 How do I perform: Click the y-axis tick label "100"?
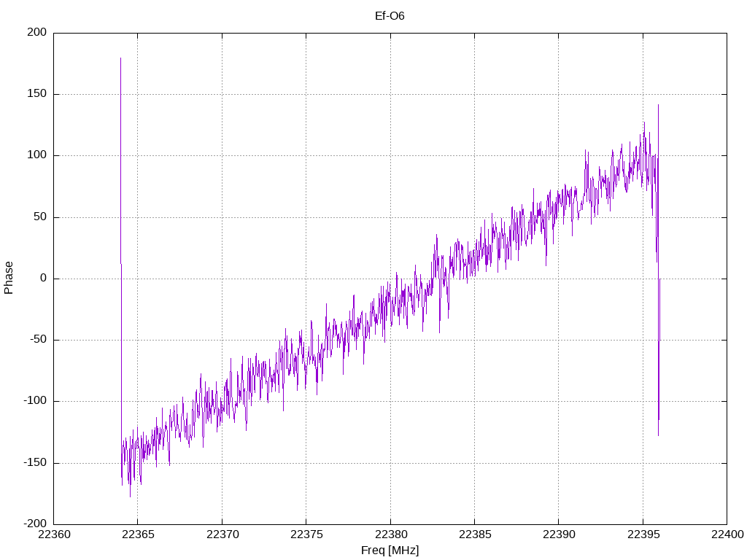(37, 155)
